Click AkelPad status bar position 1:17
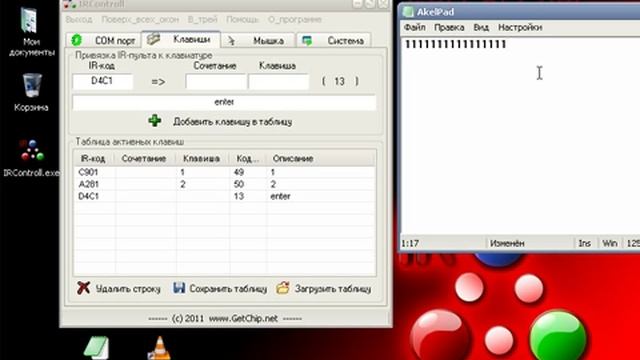This screenshot has height=360, width=640. click(x=410, y=243)
